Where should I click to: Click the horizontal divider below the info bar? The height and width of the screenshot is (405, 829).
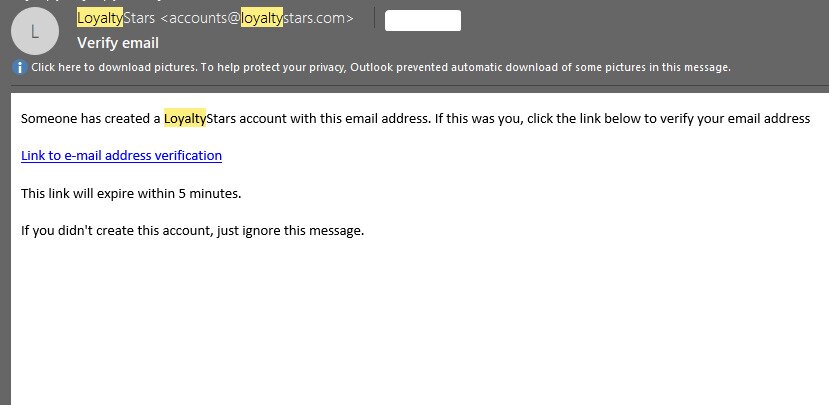click(420, 86)
